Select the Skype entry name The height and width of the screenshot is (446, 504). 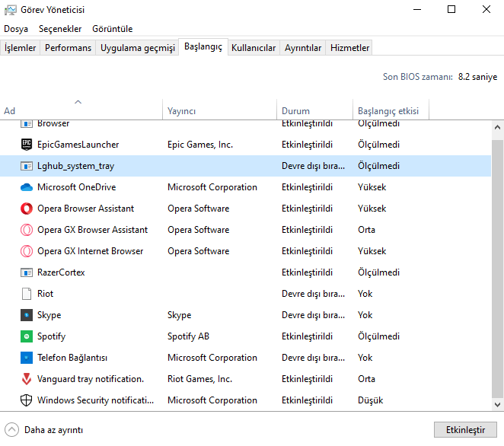(49, 315)
